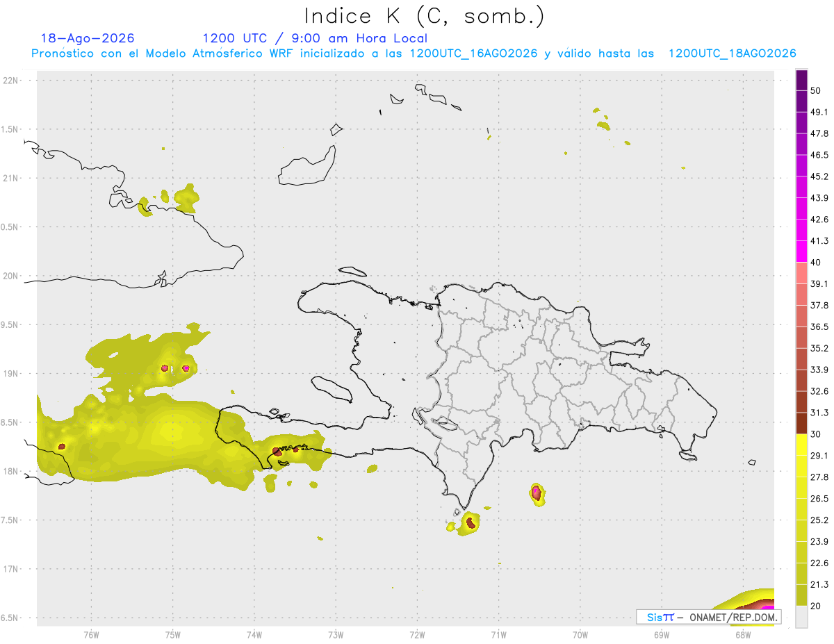The height and width of the screenshot is (644, 834).
Task: Click the legend value "41.3"
Action: [819, 241]
